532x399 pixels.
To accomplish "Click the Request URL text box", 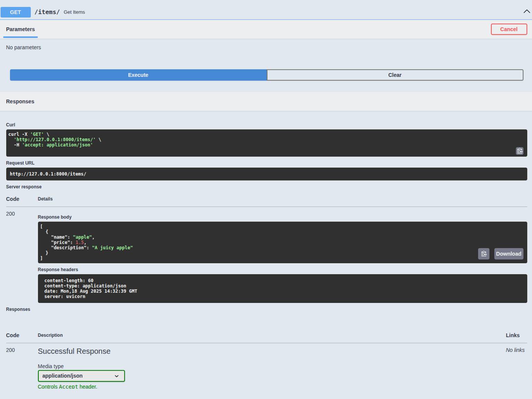I will (x=266, y=174).
